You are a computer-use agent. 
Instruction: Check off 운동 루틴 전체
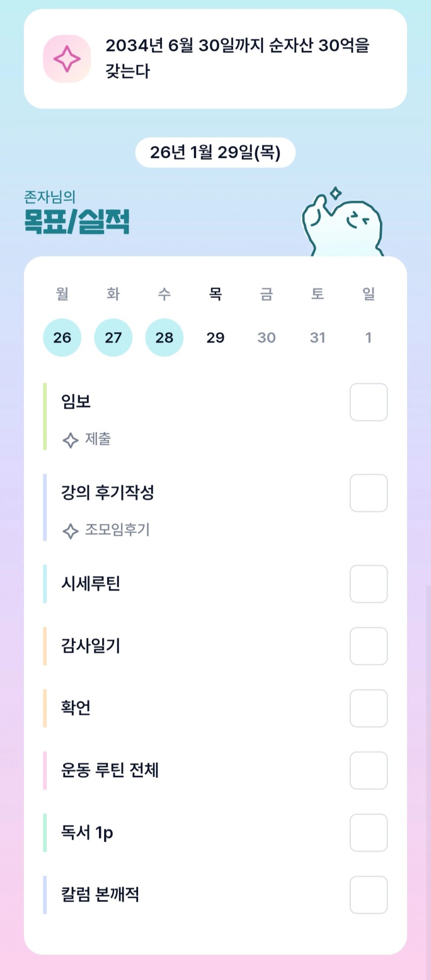(368, 770)
